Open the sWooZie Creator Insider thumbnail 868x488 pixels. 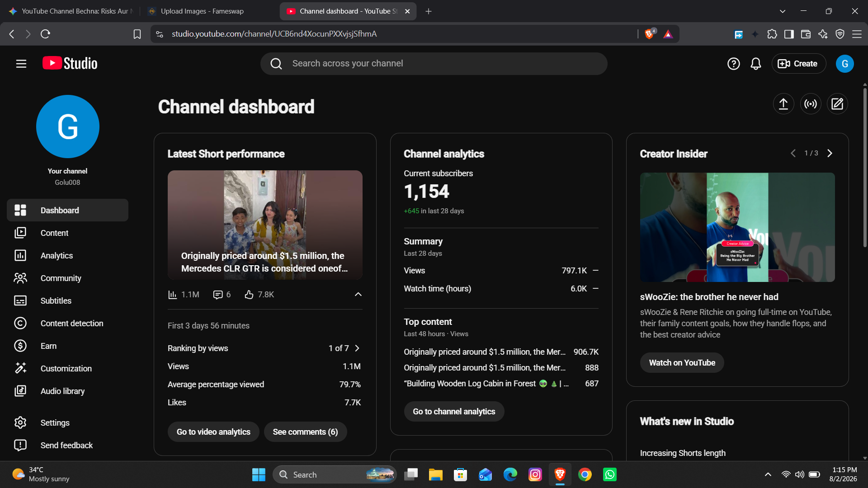pyautogui.click(x=737, y=227)
